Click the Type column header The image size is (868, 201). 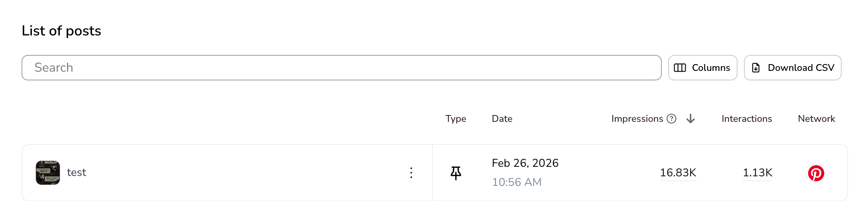[456, 119]
